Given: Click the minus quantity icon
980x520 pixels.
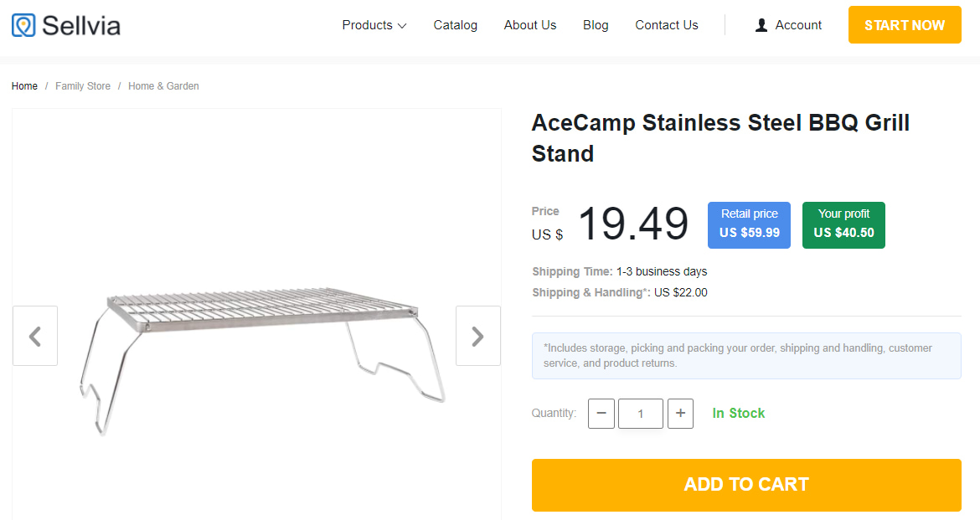Looking at the screenshot, I should point(601,413).
